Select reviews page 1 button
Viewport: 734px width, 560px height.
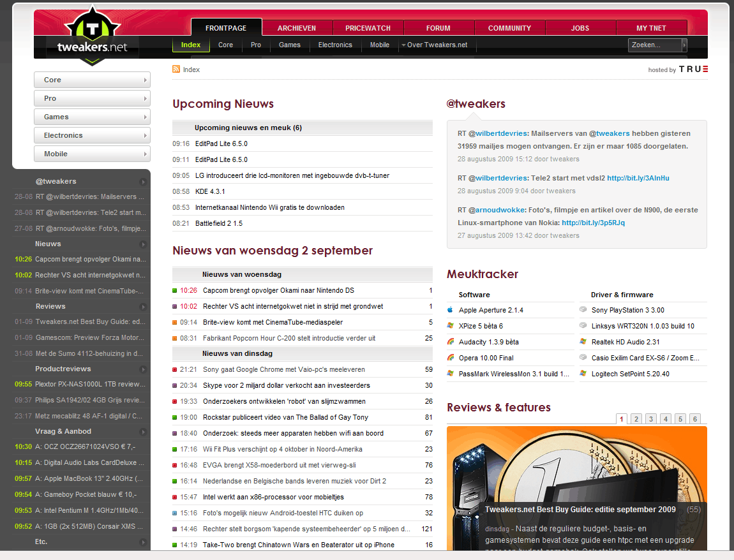622,419
